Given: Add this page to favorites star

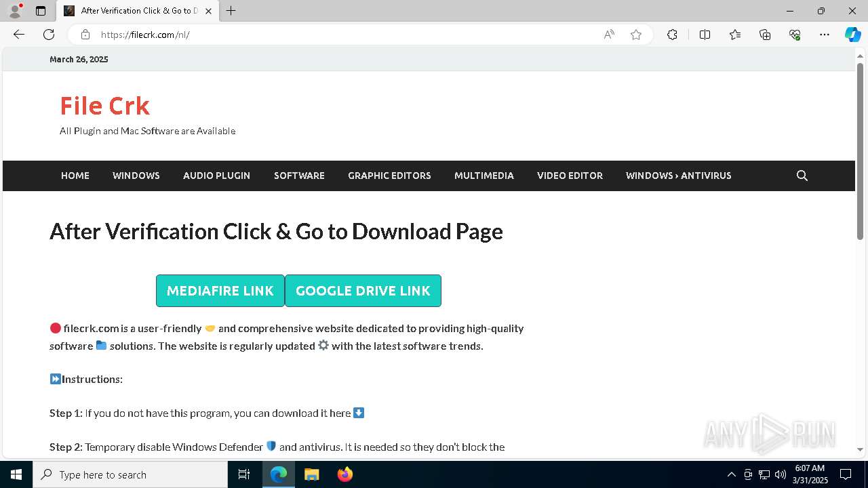Looking at the screenshot, I should 636,35.
